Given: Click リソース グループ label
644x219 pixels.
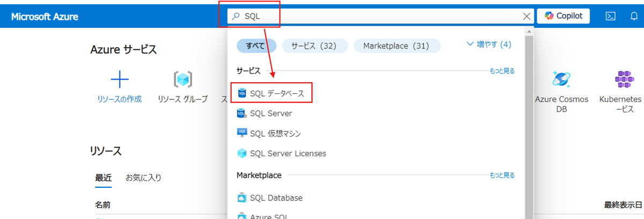Looking at the screenshot, I should (183, 99).
